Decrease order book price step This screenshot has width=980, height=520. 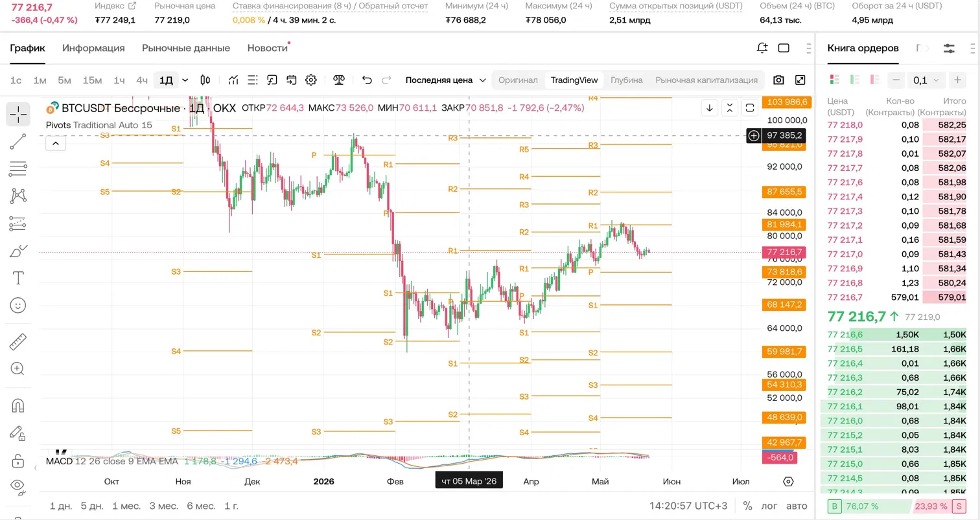[896, 80]
